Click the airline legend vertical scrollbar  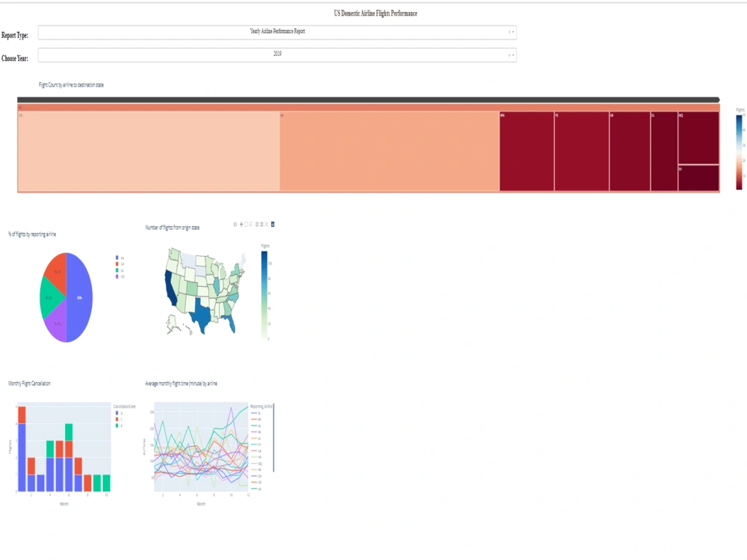click(273, 438)
